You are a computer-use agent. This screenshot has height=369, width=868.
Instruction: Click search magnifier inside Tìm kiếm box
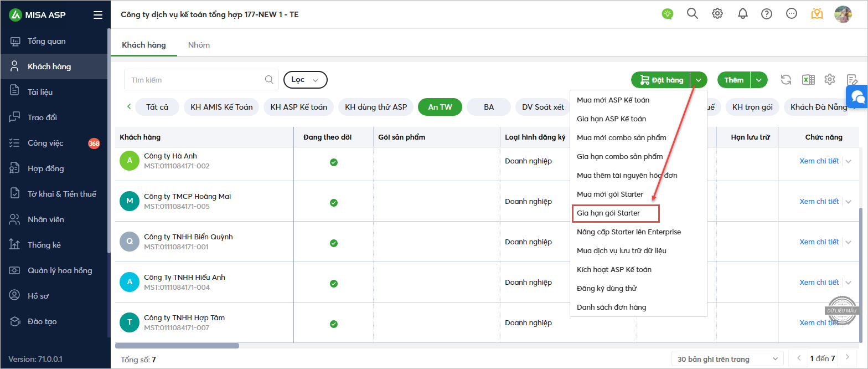point(269,80)
